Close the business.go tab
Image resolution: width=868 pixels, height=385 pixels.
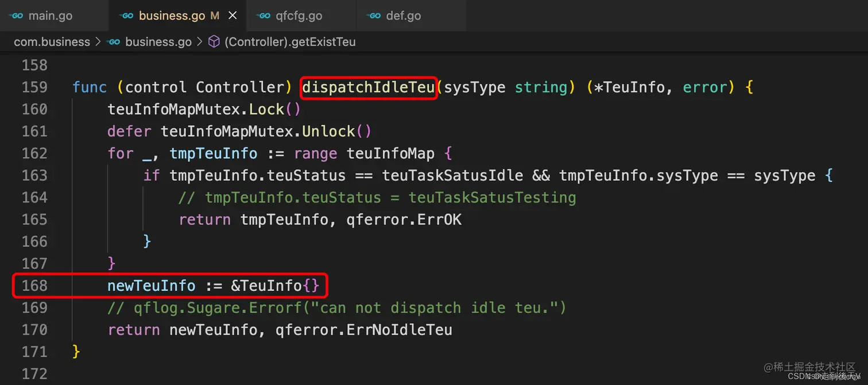click(232, 15)
